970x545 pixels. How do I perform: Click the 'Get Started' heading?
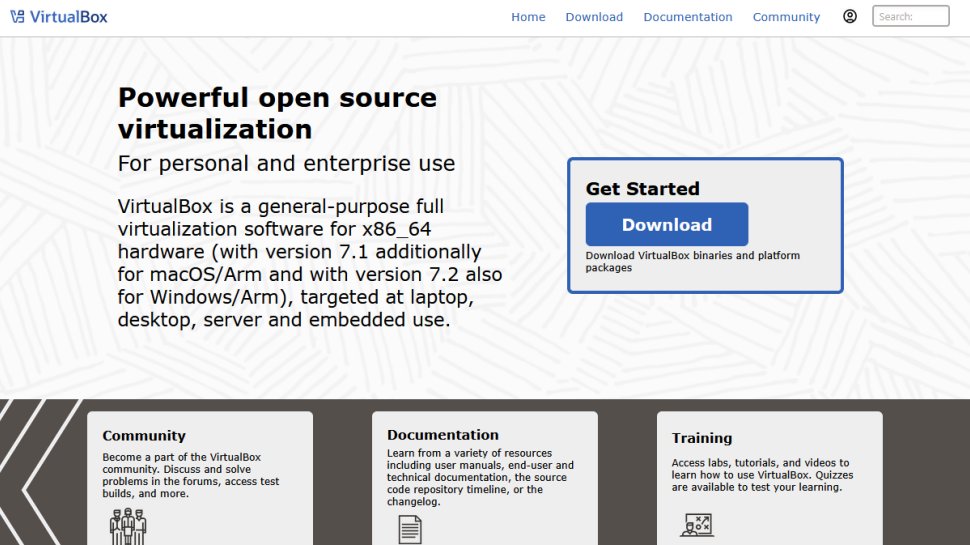coord(643,189)
